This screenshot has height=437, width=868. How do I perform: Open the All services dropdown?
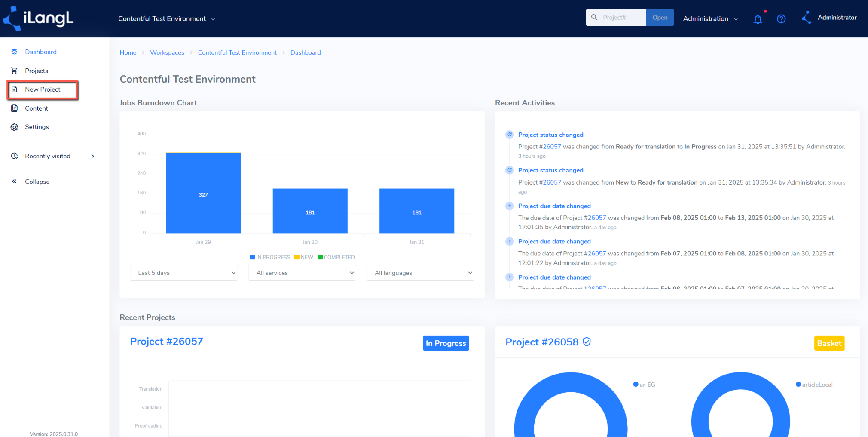pos(302,273)
